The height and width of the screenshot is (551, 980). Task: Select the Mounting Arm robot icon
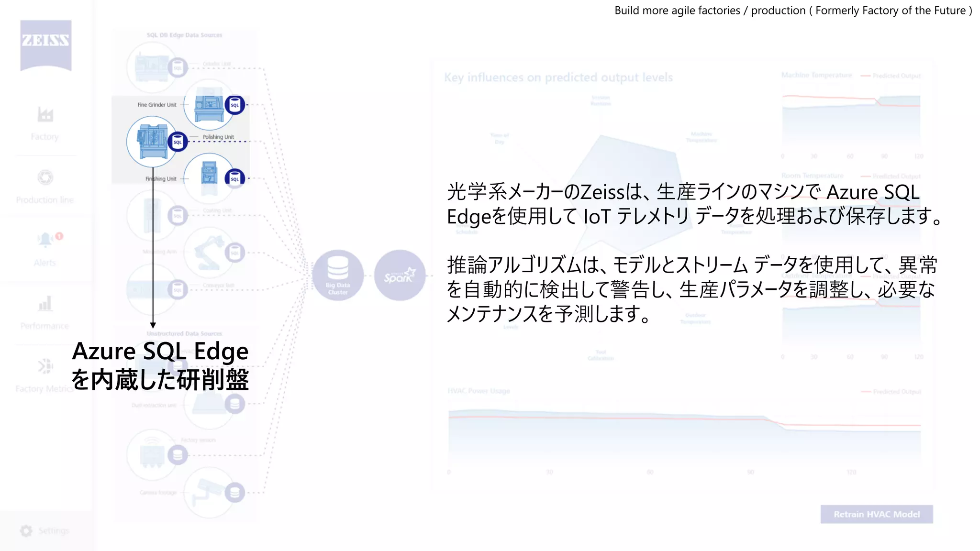(209, 253)
